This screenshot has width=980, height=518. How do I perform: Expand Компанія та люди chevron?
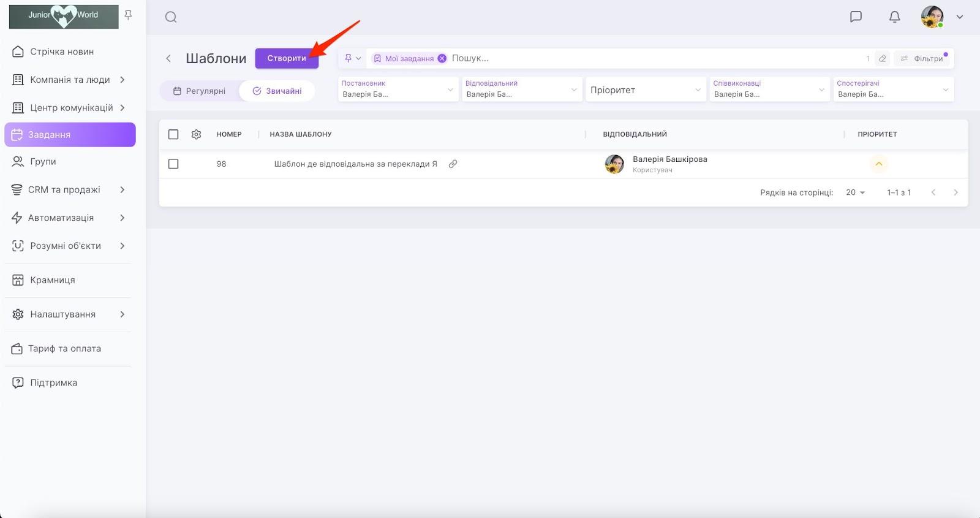(123, 80)
